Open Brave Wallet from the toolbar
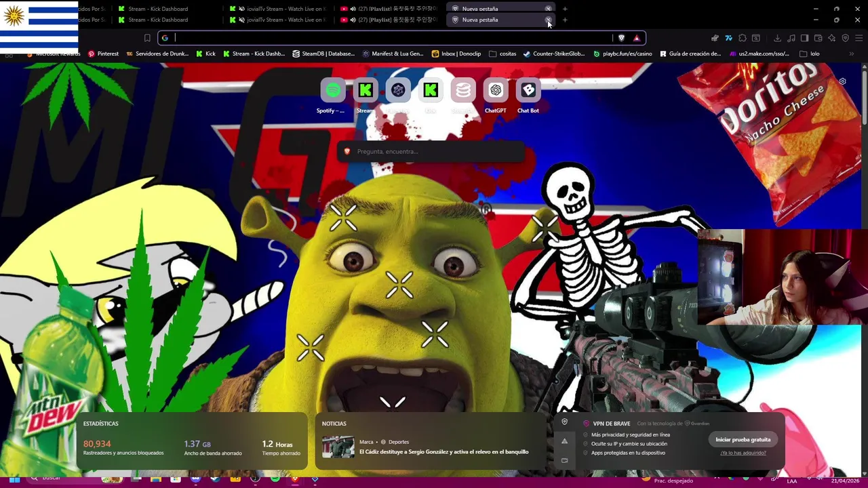 [x=818, y=38]
